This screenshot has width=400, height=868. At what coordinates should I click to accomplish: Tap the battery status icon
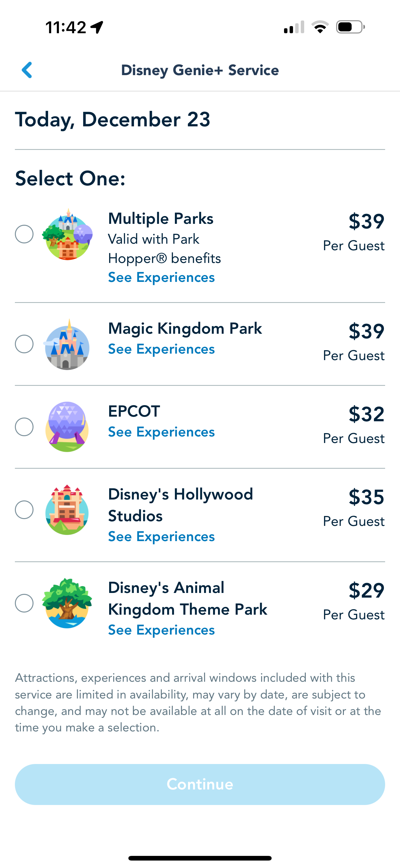pos(350,27)
